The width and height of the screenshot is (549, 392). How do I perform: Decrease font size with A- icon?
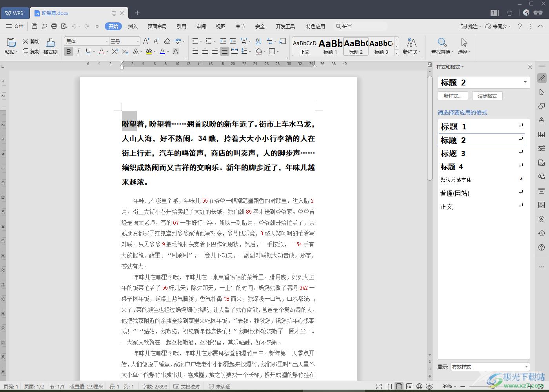pos(156,41)
